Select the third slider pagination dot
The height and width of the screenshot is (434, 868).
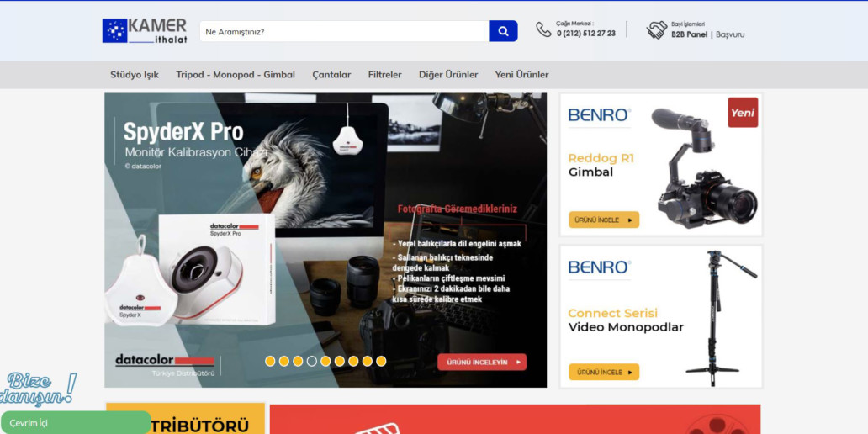[x=298, y=361]
